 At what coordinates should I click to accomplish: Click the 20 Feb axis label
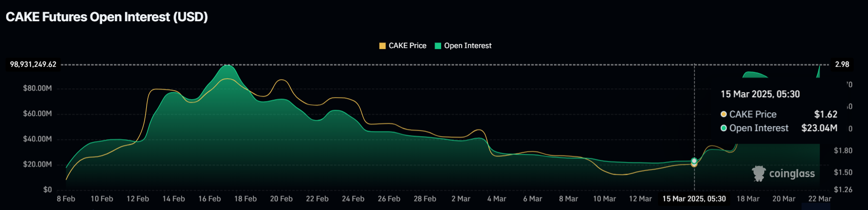pyautogui.click(x=281, y=199)
